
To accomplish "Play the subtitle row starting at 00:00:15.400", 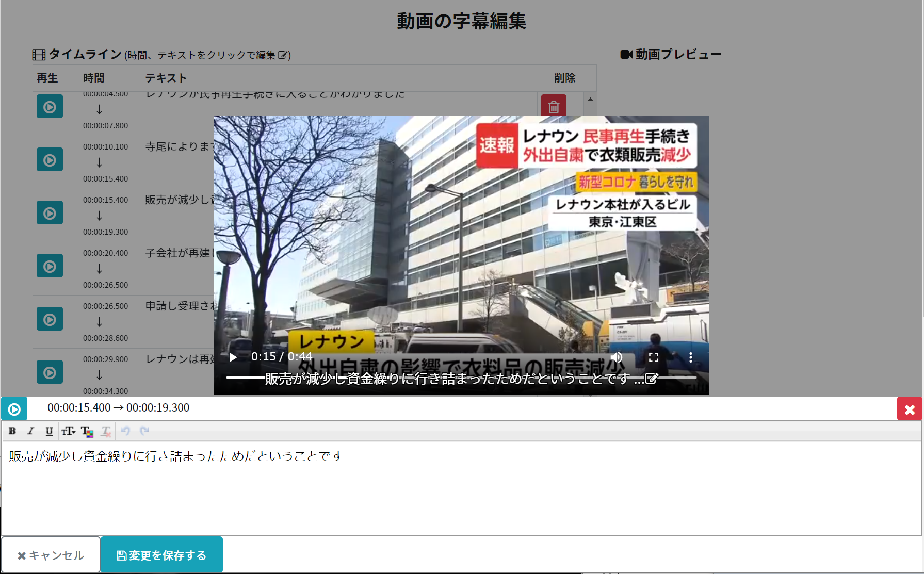I will click(50, 213).
